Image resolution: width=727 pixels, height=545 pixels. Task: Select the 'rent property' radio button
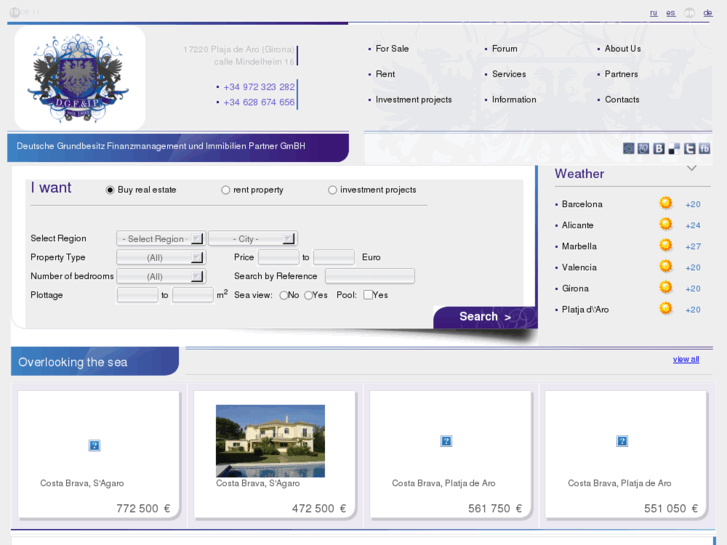226,190
